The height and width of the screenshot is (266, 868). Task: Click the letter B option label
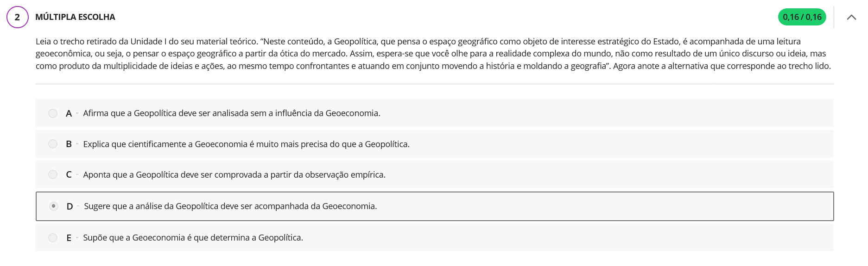[x=69, y=144]
